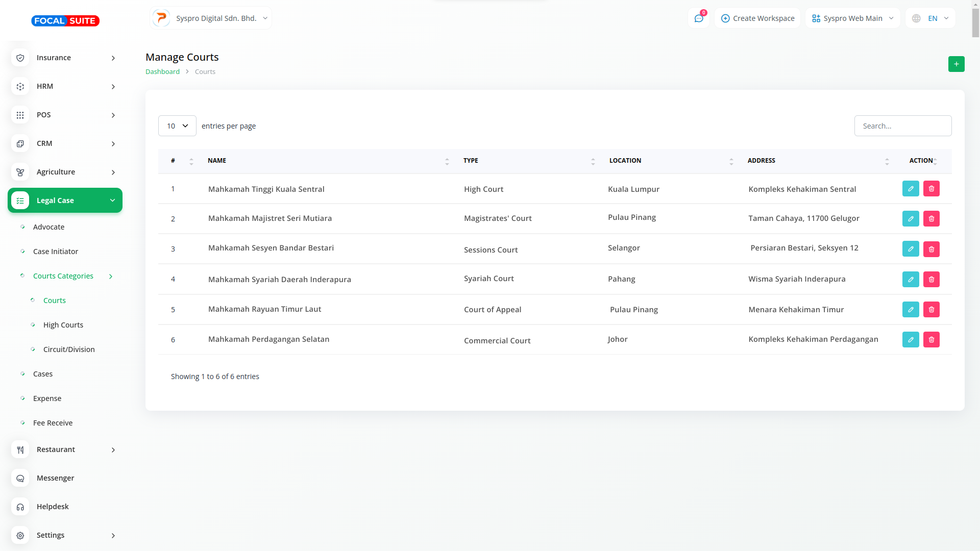Click the Helpdesk headset icon
The height and width of the screenshot is (551, 980).
20,507
